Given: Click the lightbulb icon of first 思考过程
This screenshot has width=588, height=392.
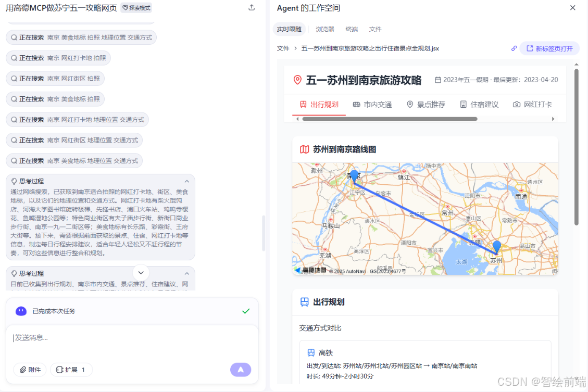Looking at the screenshot, I should [x=14, y=181].
